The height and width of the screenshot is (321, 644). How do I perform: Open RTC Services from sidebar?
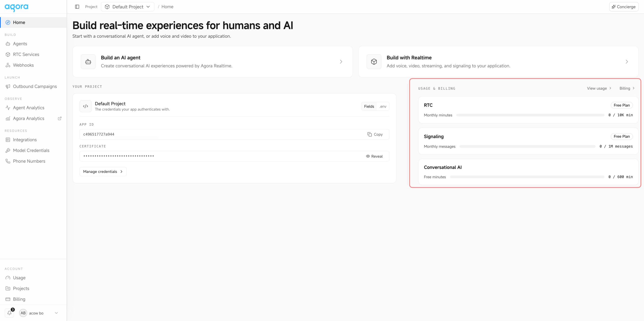coord(33,55)
